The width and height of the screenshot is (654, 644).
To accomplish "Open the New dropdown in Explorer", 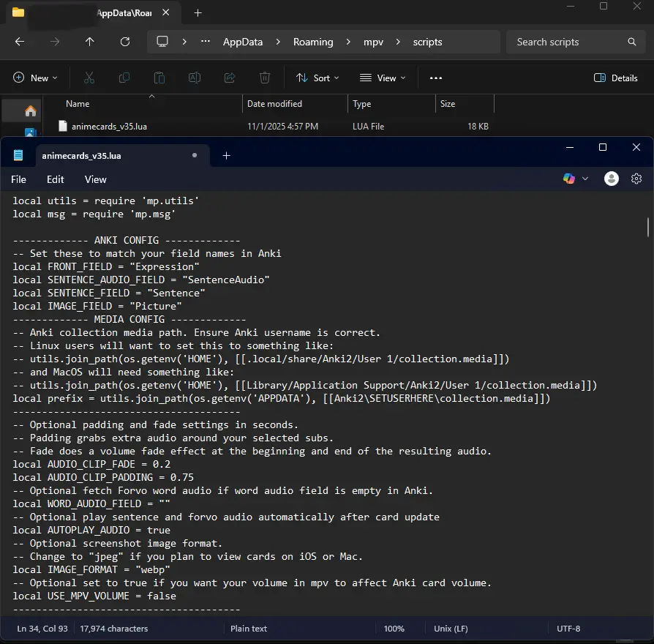I will (35, 78).
